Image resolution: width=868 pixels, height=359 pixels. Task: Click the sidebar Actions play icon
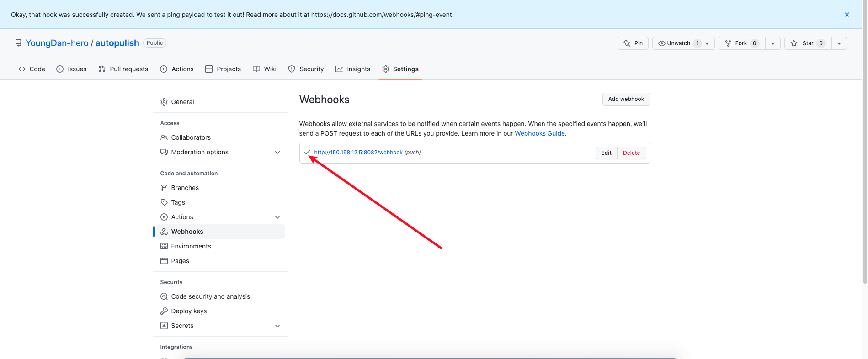[164, 217]
